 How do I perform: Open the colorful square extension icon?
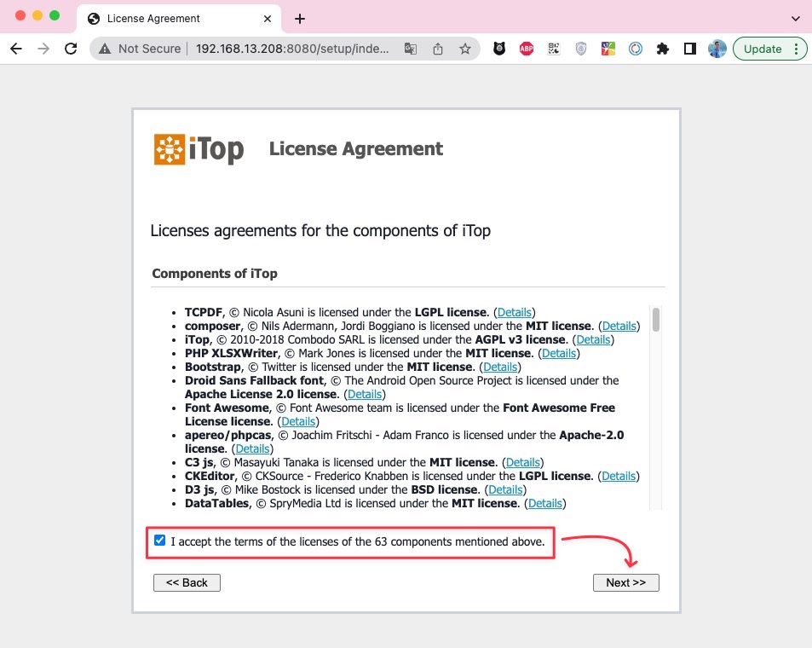608,49
